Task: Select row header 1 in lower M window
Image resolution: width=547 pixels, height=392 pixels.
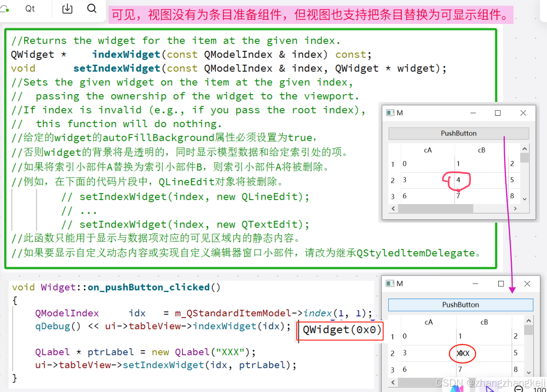Action: click(393, 337)
